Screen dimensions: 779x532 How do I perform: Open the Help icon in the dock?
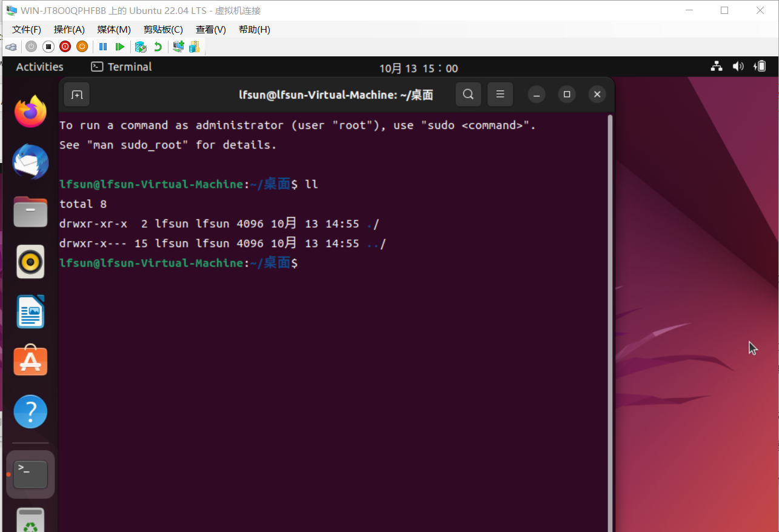click(x=30, y=411)
